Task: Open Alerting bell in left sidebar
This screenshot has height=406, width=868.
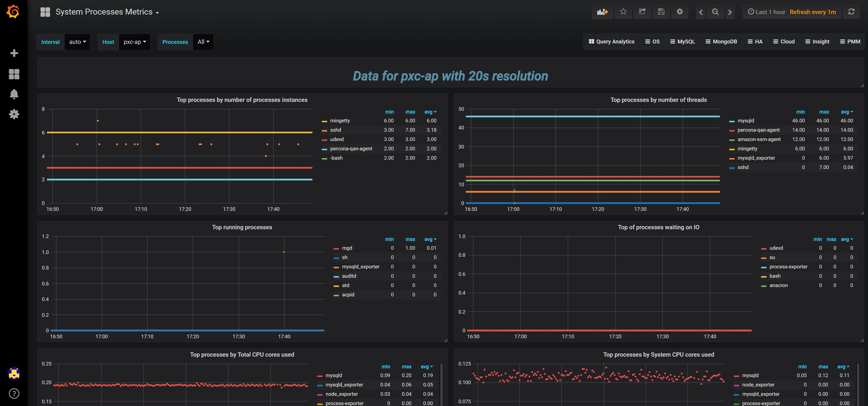Action: (x=14, y=94)
